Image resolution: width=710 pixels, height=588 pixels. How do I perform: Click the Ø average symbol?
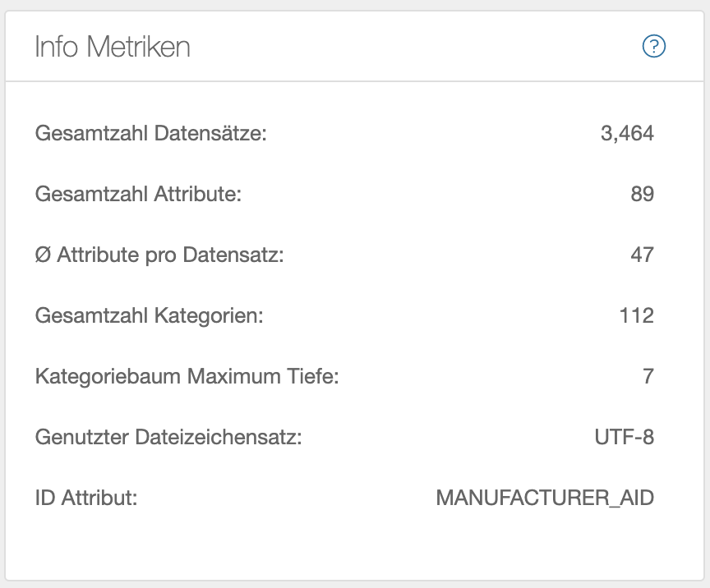pos(43,255)
